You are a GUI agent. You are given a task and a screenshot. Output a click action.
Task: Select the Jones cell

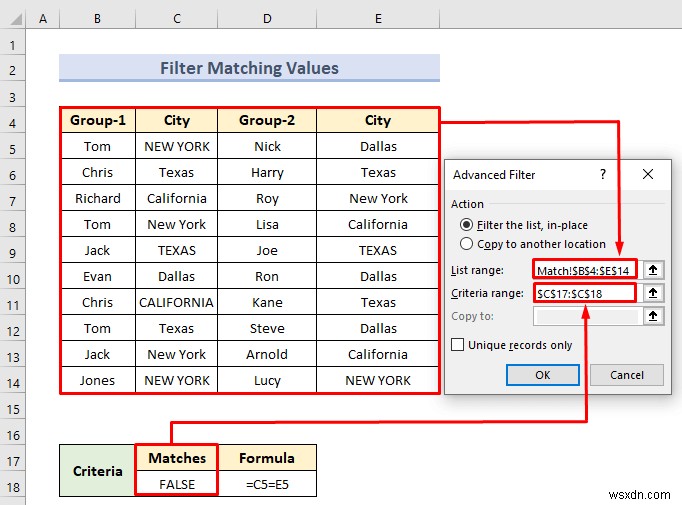click(98, 381)
